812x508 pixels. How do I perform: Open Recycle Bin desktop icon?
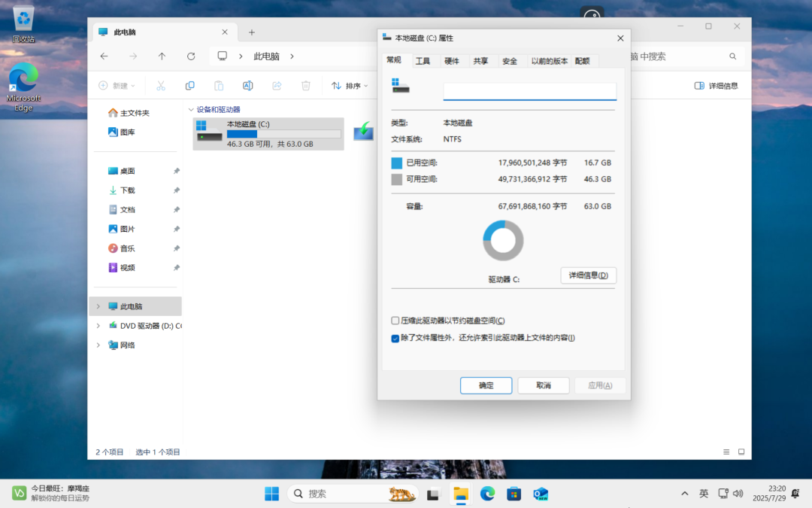[23, 23]
